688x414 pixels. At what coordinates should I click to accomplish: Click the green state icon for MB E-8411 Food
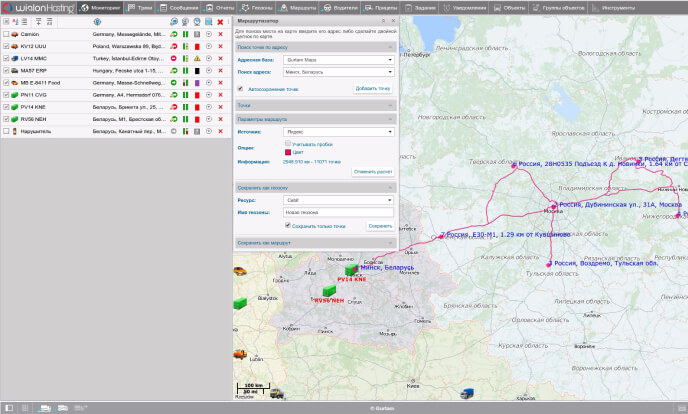(x=174, y=82)
